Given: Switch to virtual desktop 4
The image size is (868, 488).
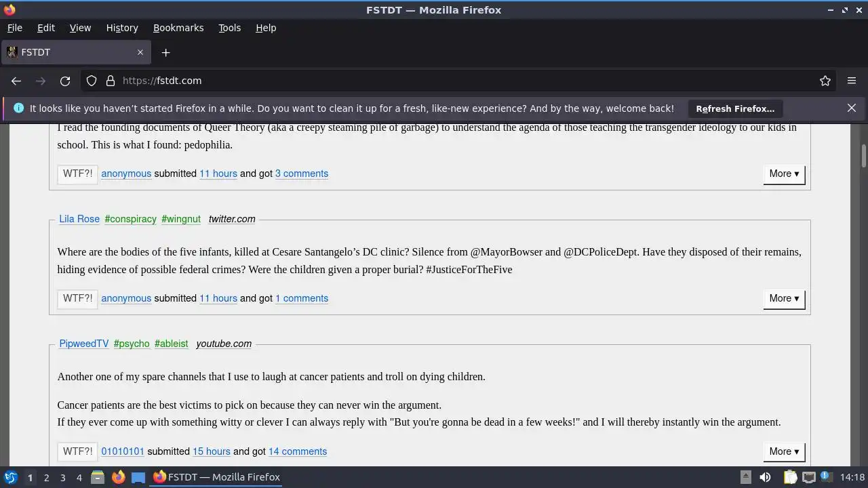Looking at the screenshot, I should pos(79,477).
